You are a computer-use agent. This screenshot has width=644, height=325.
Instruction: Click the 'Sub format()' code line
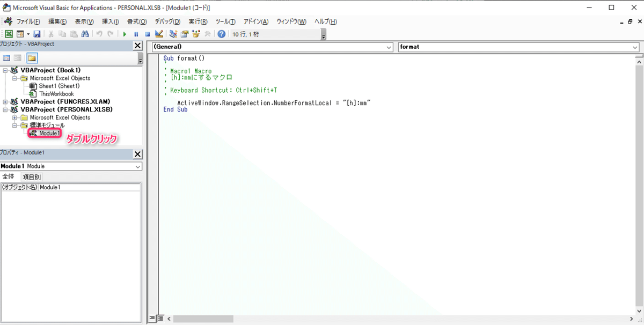(x=184, y=58)
